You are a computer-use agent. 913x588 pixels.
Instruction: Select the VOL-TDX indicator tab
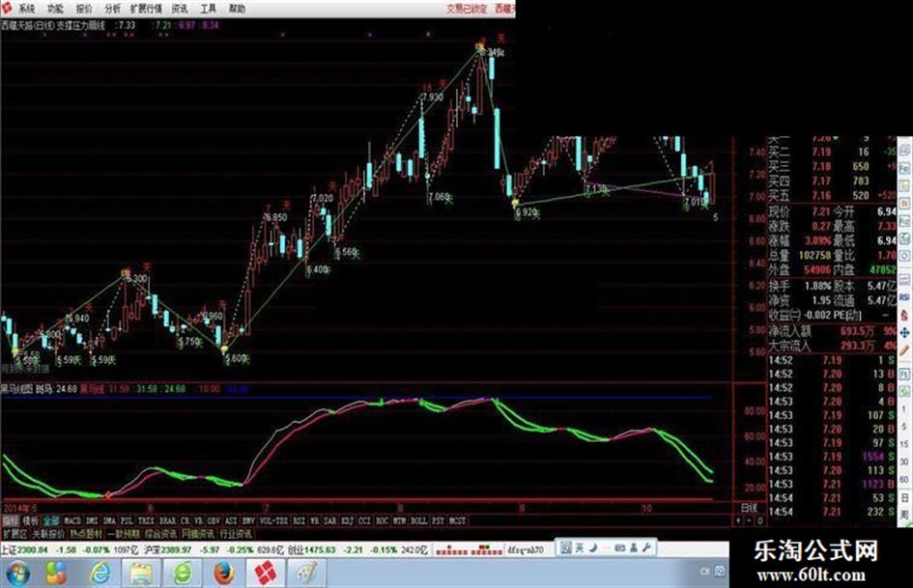coord(274,521)
